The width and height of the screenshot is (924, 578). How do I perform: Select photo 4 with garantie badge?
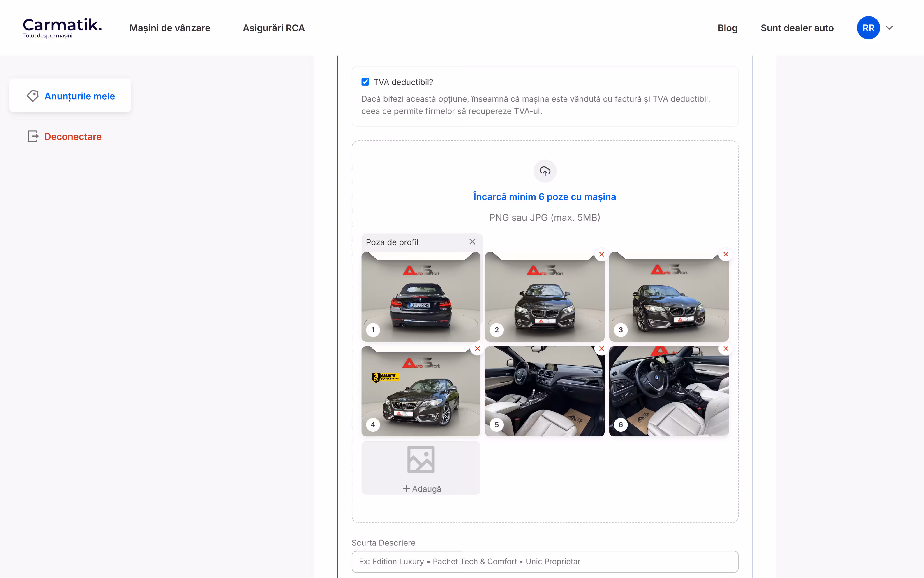(421, 391)
